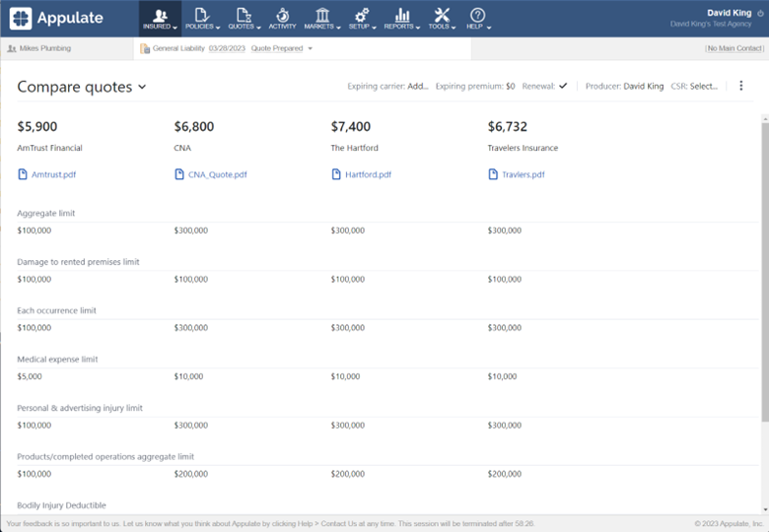Click the scrollbar down arrow
This screenshot has height=532, width=769.
click(x=765, y=510)
